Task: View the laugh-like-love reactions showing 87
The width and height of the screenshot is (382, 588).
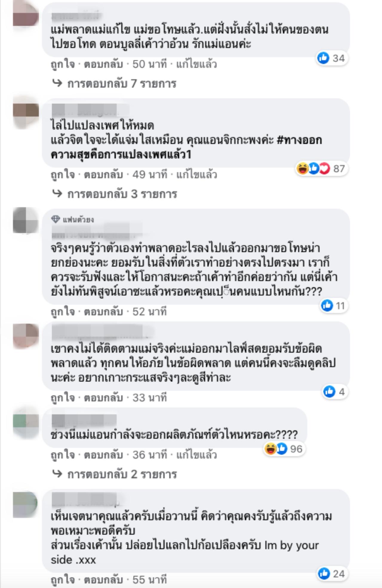Action: [x=321, y=169]
